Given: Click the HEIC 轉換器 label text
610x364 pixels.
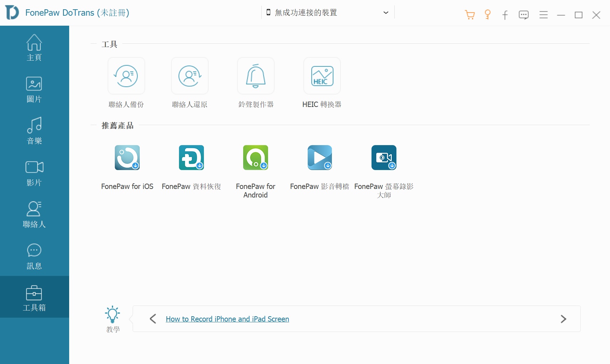Looking at the screenshot, I should [322, 104].
